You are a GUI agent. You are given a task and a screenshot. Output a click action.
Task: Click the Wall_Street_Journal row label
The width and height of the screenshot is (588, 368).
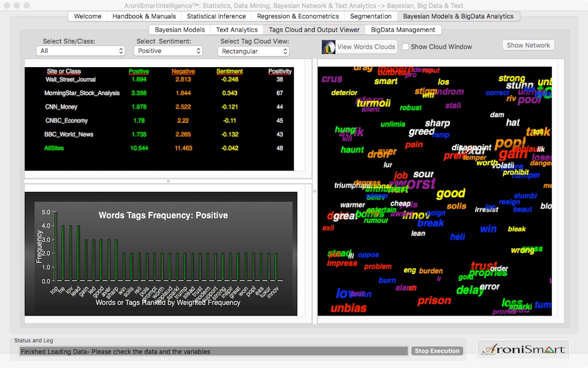click(x=71, y=79)
